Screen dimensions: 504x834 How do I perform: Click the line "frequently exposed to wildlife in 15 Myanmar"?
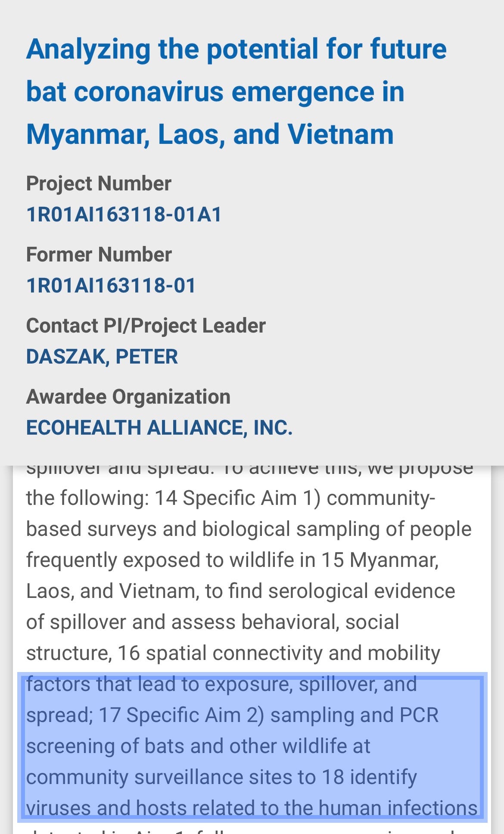[232, 560]
